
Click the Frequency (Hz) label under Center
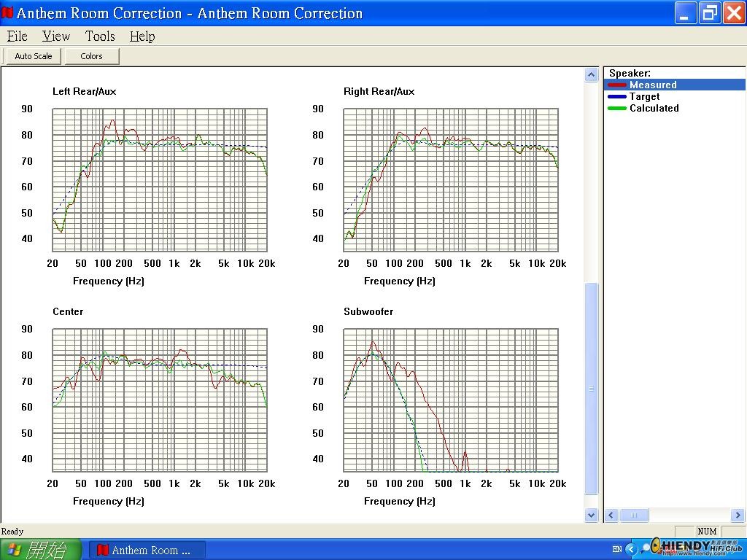(x=108, y=501)
